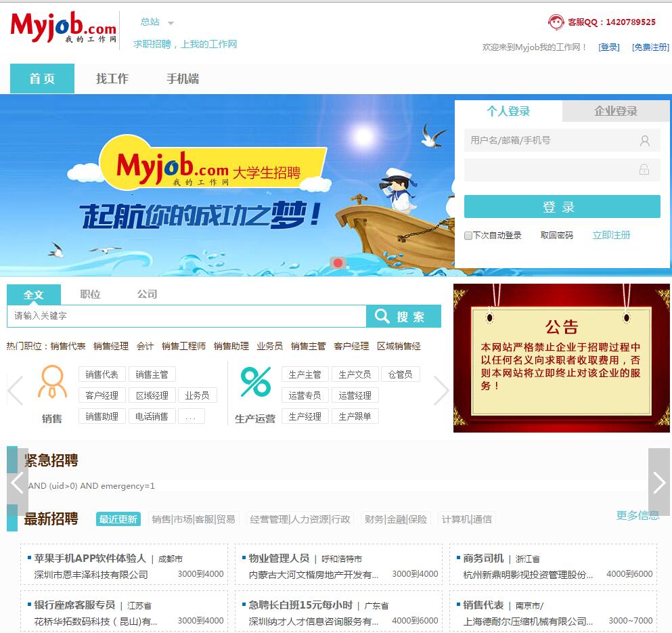Click left arrow of 紧急招聘 slider
The height and width of the screenshot is (633, 672).
coord(18,483)
